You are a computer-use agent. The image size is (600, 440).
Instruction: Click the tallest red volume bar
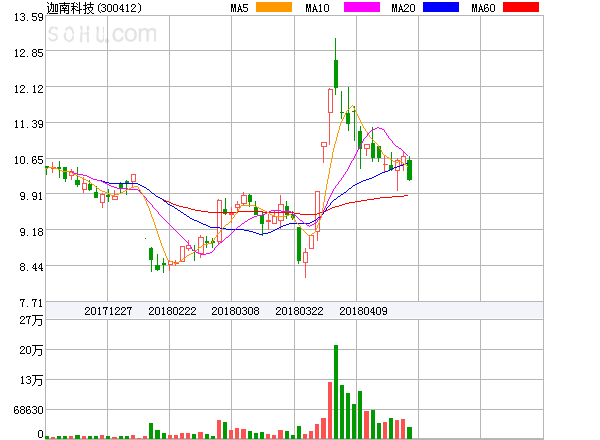(x=330, y=410)
